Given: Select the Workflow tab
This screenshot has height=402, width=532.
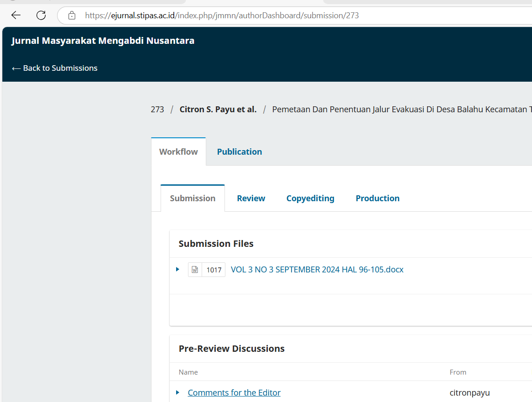Looking at the screenshot, I should (178, 152).
